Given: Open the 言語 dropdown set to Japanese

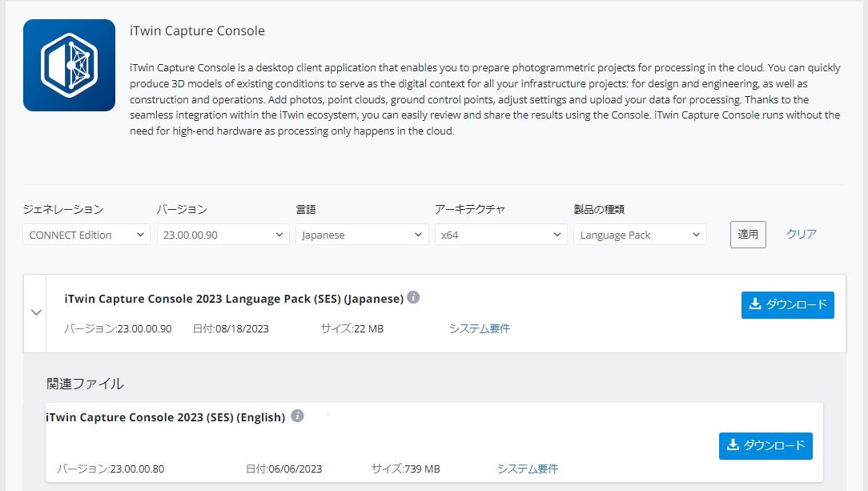Looking at the screenshot, I should coord(361,235).
